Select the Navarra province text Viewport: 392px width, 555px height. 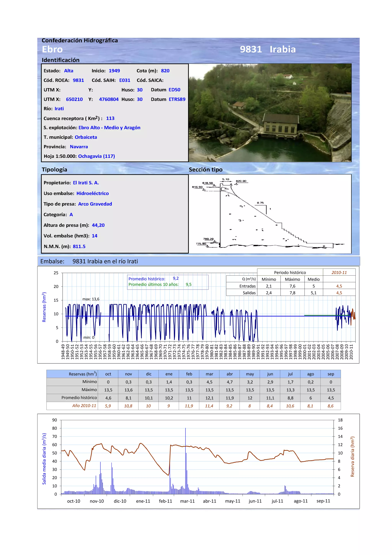point(79,147)
